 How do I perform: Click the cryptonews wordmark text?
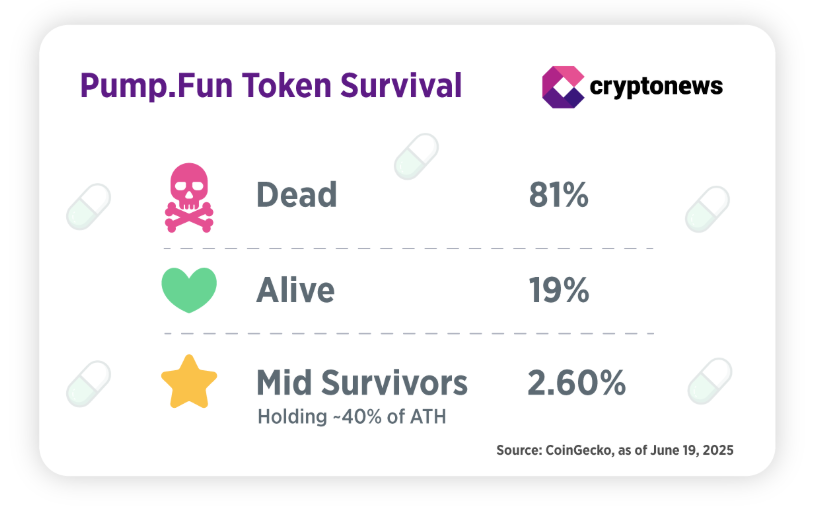[x=656, y=87]
